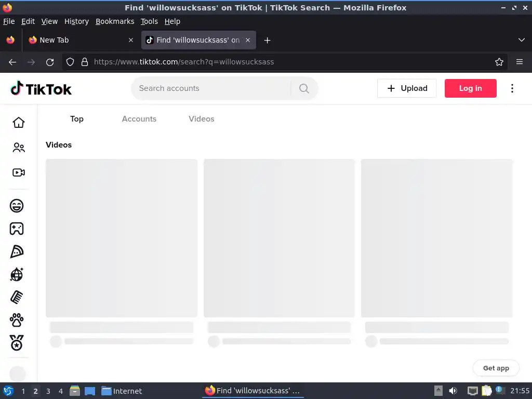Image resolution: width=532 pixels, height=399 pixels.
Task: Click the Videos section heading
Action: (59, 145)
